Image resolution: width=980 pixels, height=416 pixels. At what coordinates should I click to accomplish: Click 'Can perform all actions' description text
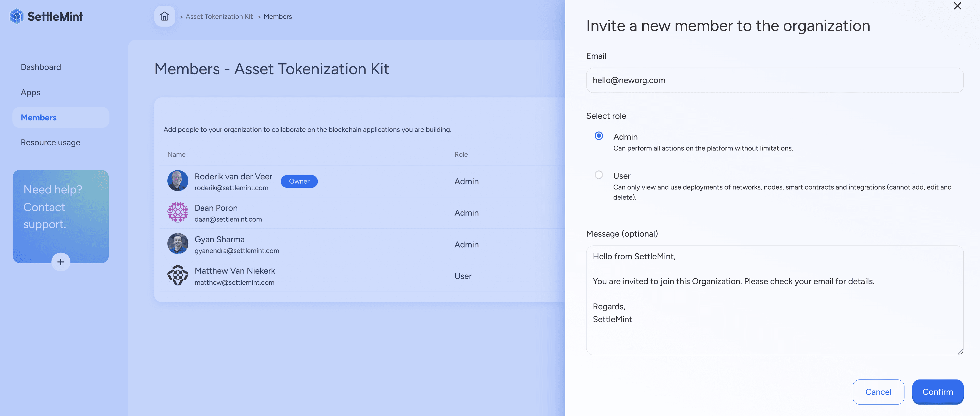(703, 148)
